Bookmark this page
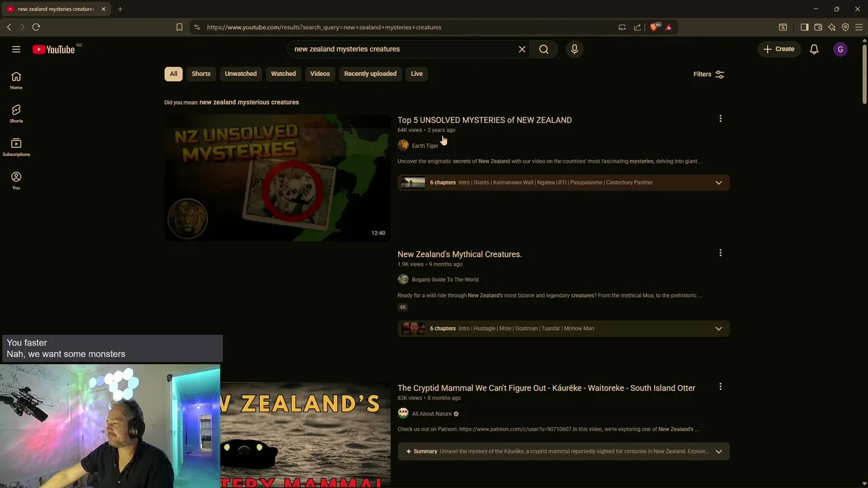This screenshot has width=868, height=488. 179,27
